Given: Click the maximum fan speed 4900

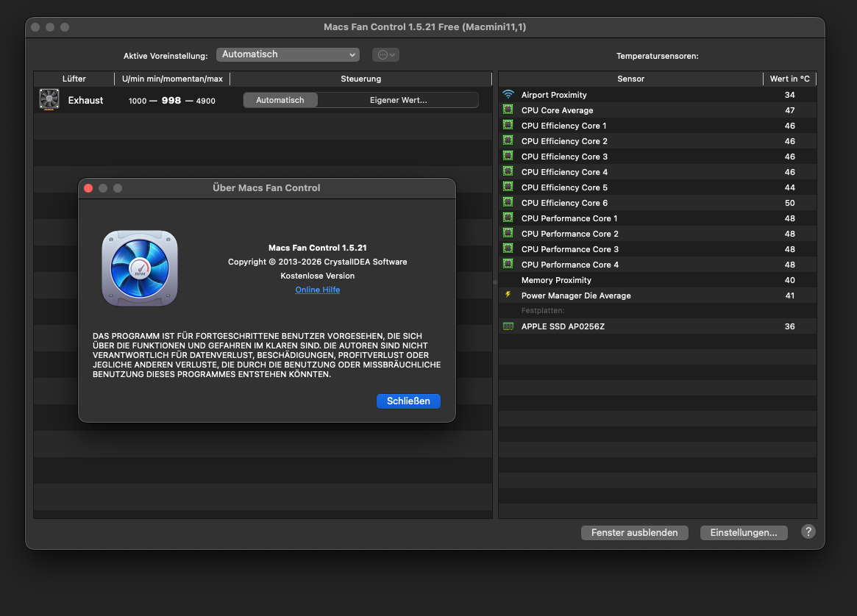Looking at the screenshot, I should [205, 101].
